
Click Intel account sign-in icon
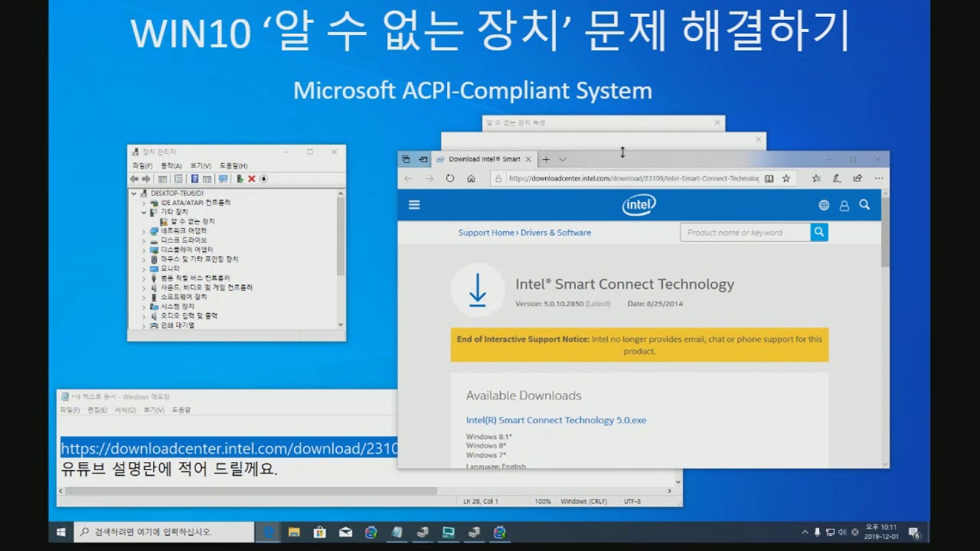point(844,205)
